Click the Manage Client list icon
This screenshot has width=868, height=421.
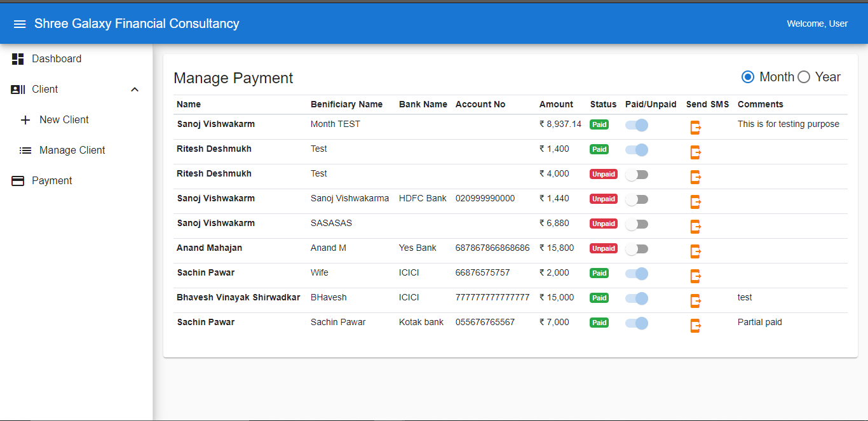click(25, 150)
